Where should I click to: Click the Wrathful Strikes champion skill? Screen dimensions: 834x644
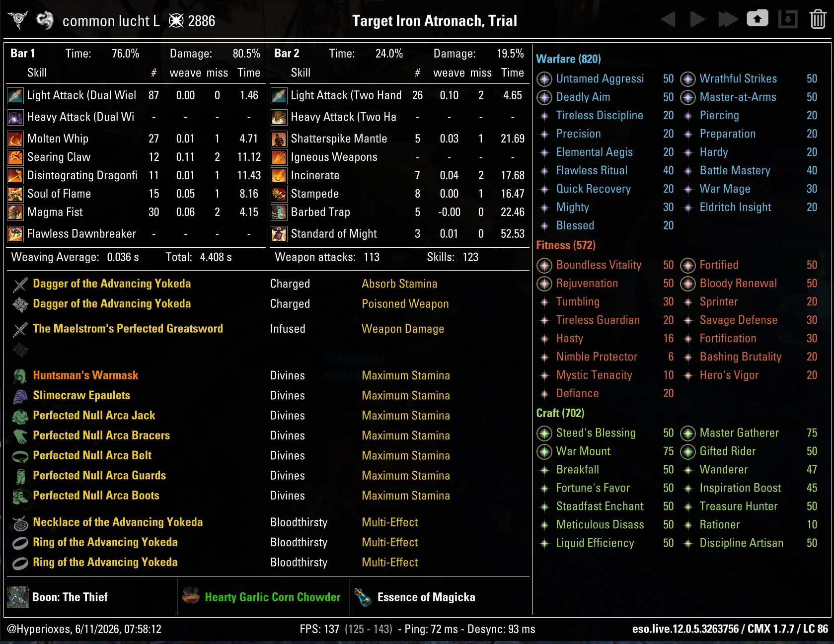coord(738,79)
